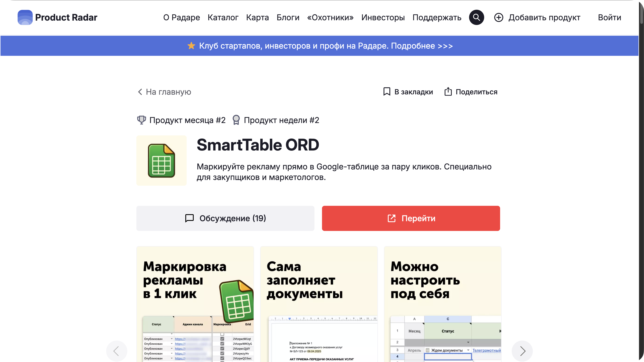The image size is (644, 362).
Task: Click the comment bubble icon in the discussion button
Action: click(x=189, y=218)
